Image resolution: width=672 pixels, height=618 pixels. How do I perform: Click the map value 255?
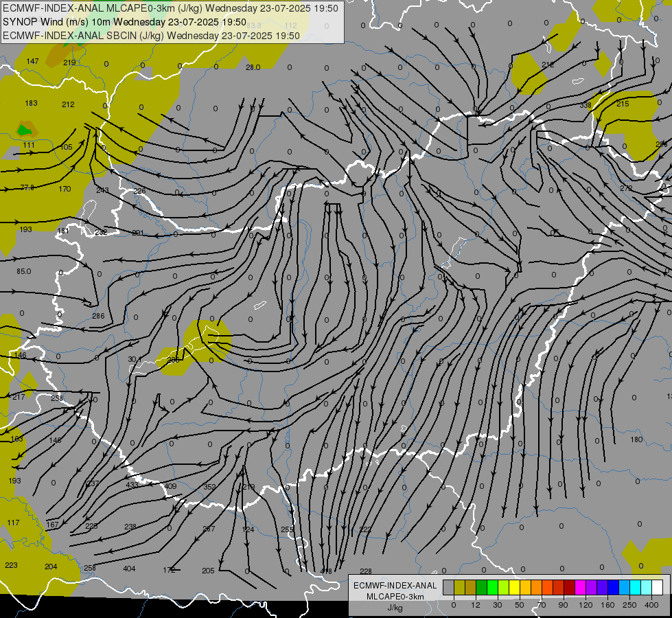click(x=287, y=529)
